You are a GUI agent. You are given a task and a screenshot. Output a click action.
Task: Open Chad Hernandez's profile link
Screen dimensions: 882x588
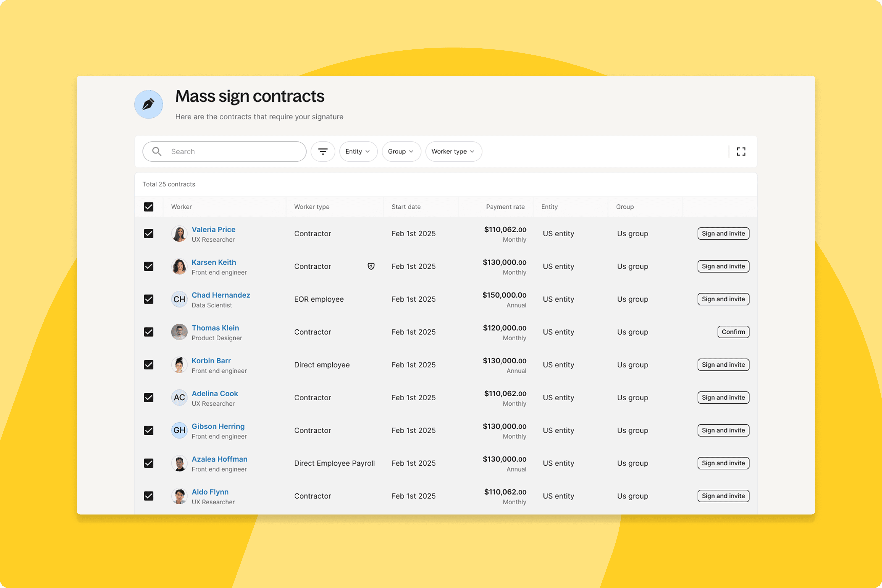click(x=221, y=295)
